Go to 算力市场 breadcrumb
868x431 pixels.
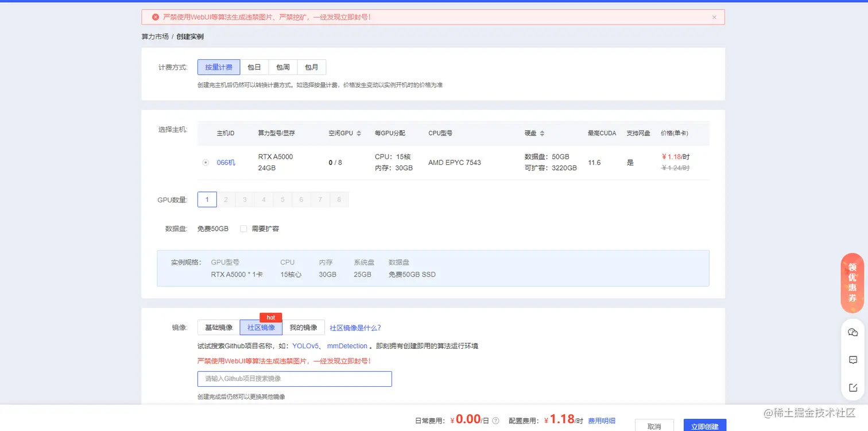(x=155, y=37)
